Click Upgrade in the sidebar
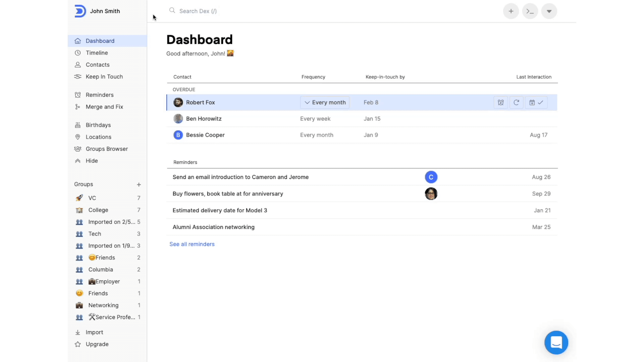644x362 pixels. pyautogui.click(x=97, y=344)
